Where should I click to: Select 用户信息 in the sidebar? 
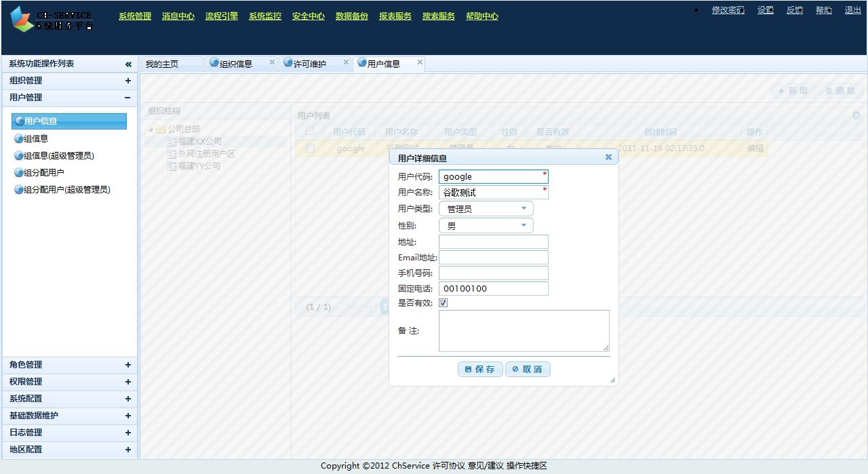pos(69,121)
